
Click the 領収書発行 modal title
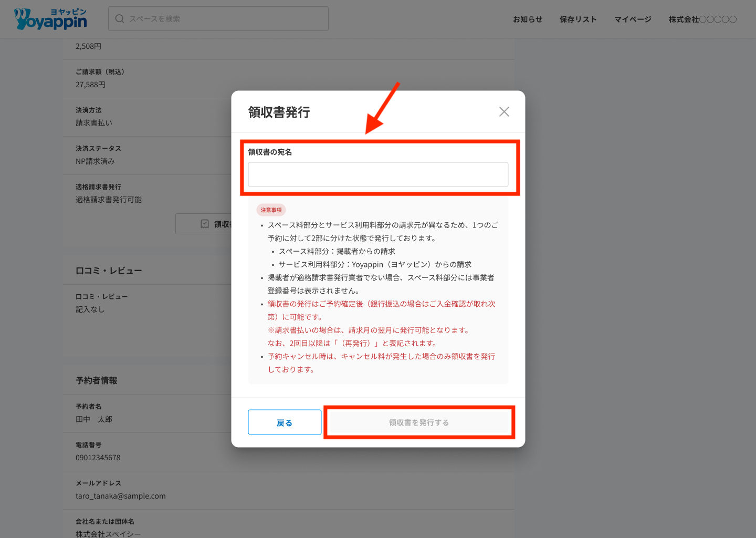(279, 112)
